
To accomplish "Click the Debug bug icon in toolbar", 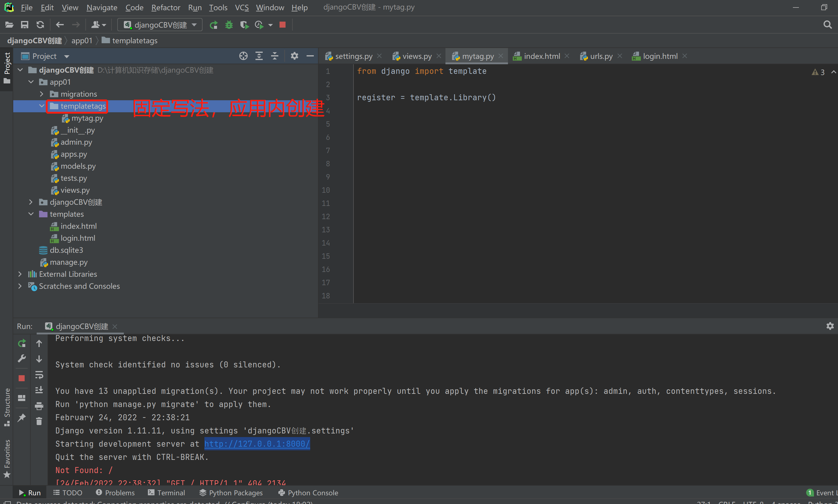I will [229, 25].
